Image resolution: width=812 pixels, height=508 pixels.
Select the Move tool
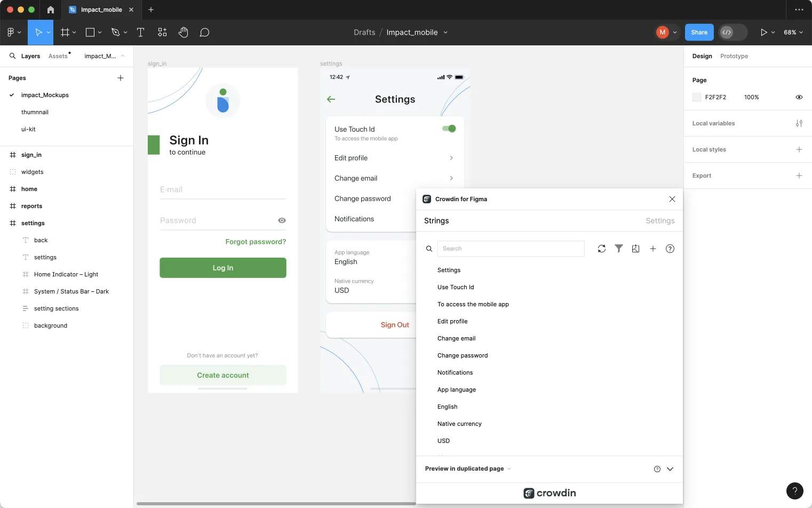click(38, 33)
